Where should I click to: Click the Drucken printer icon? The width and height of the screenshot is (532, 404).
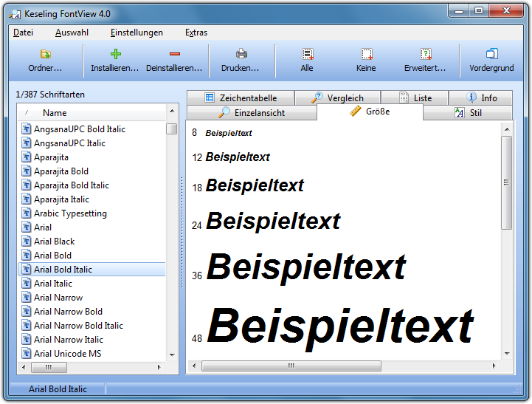pos(241,54)
